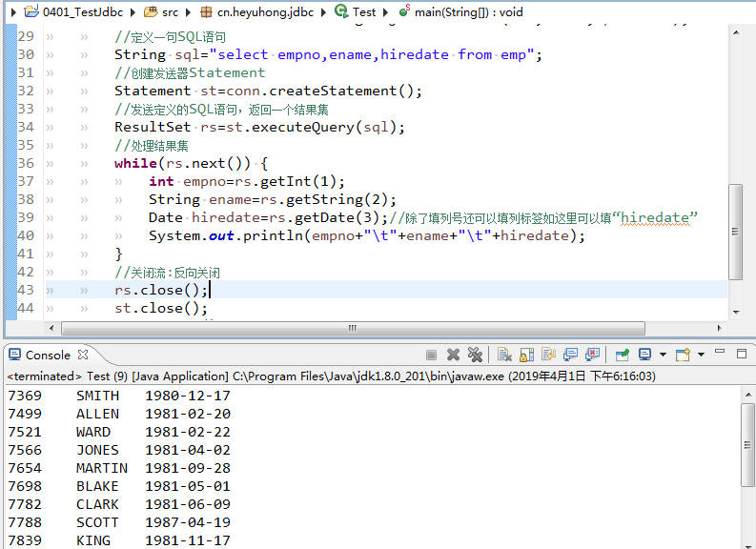Click the main(String[]) : void breadcrumb
Image resolution: width=756 pixels, height=549 pixels.
tap(469, 12)
